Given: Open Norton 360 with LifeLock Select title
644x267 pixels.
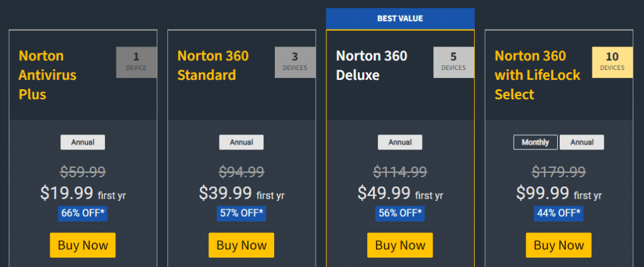Looking at the screenshot, I should tap(537, 75).
